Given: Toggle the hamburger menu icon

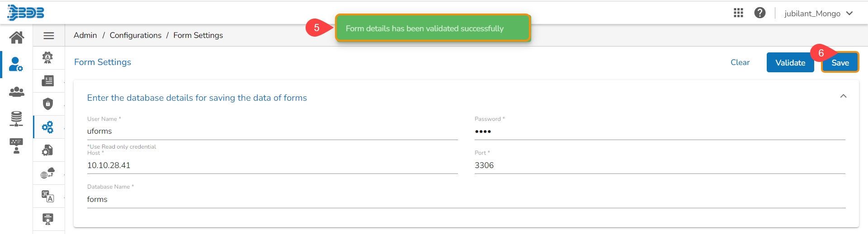Looking at the screenshot, I should pyautogui.click(x=49, y=36).
